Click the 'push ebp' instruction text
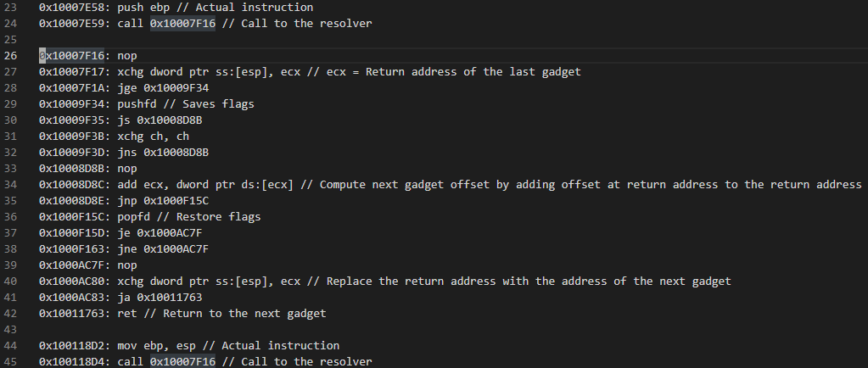This screenshot has height=368, width=868. (143, 8)
